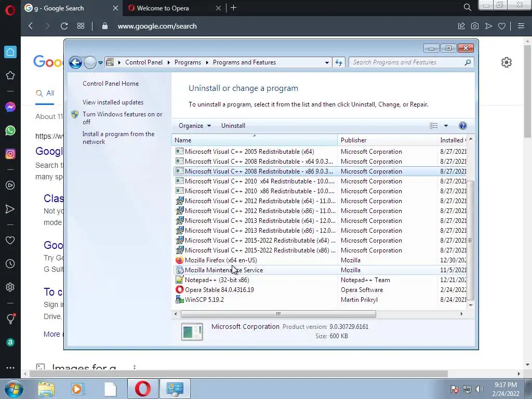Select Visual C++ 2013 Redistributable (x64) row

point(320,221)
